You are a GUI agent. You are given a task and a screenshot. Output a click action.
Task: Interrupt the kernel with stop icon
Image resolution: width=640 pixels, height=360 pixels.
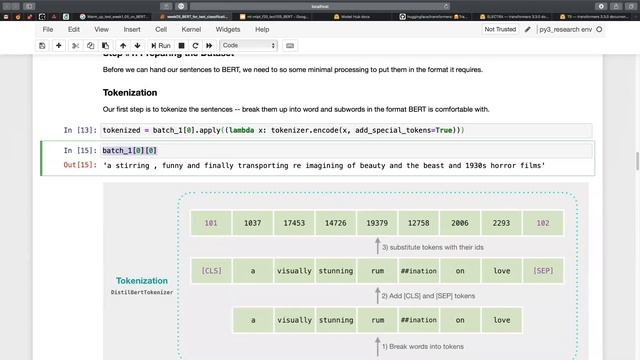(182, 46)
